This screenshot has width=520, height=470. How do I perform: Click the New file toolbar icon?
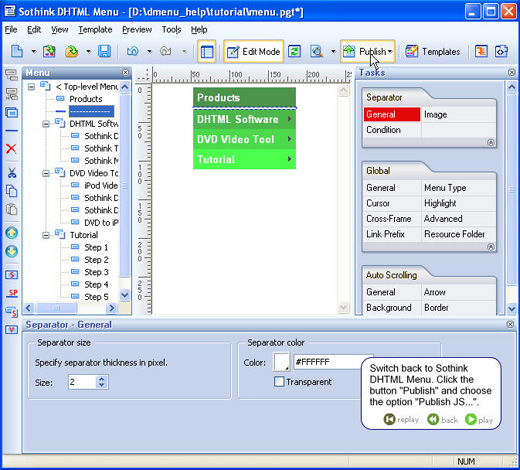pyautogui.click(x=17, y=51)
